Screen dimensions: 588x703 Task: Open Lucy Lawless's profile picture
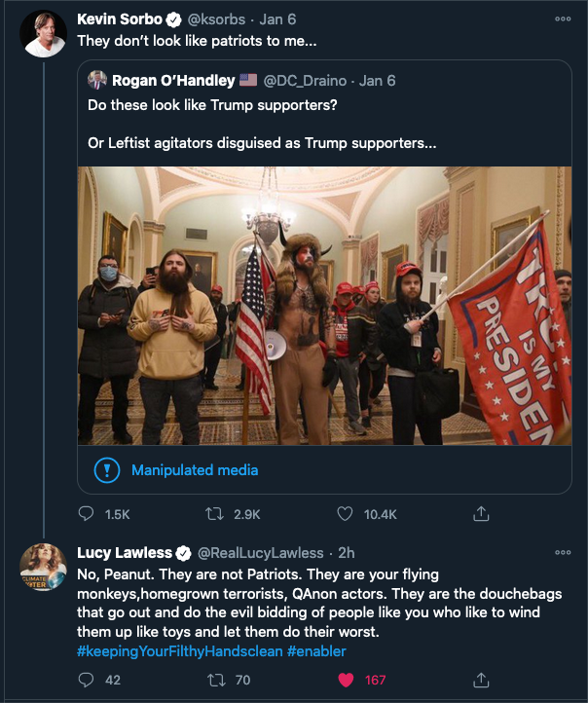click(x=44, y=568)
